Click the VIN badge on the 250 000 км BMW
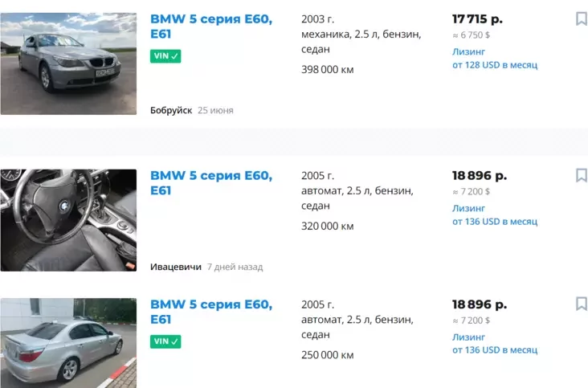Viewport: 588px width, 388px height. (x=165, y=341)
